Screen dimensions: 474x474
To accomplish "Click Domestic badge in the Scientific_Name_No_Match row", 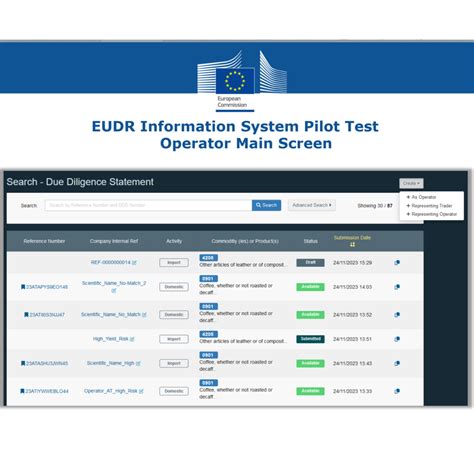I will pos(174,315).
